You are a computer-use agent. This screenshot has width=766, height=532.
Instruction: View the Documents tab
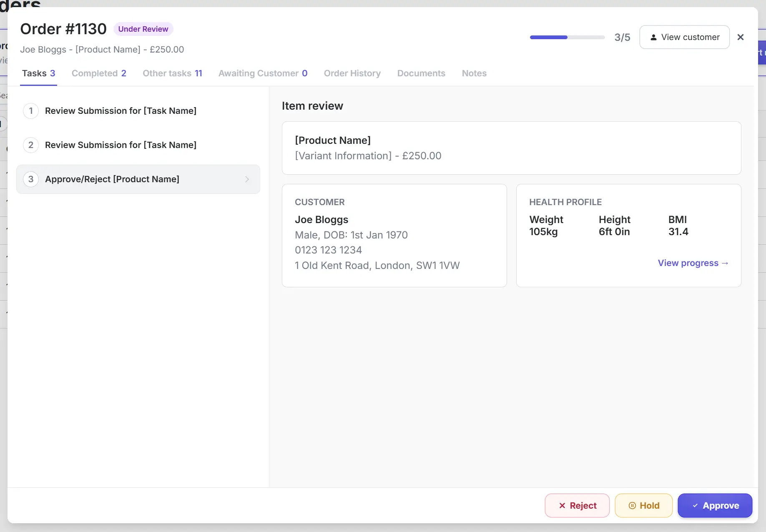click(x=421, y=73)
